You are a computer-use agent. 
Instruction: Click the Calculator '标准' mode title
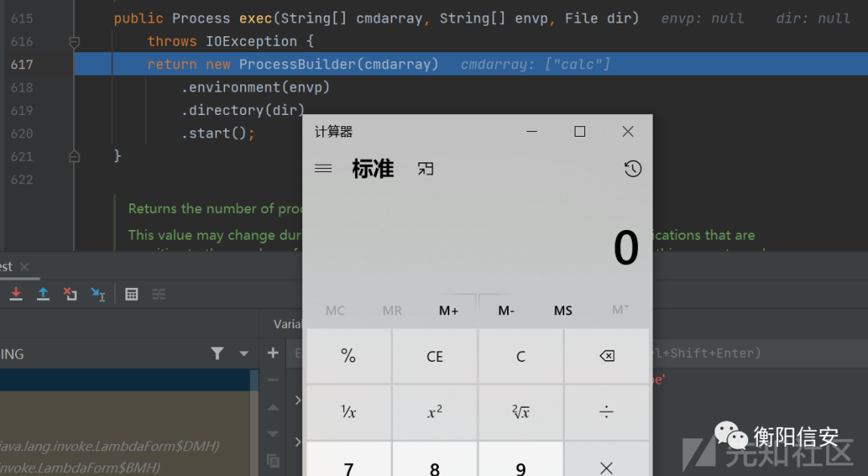pyautogui.click(x=373, y=169)
